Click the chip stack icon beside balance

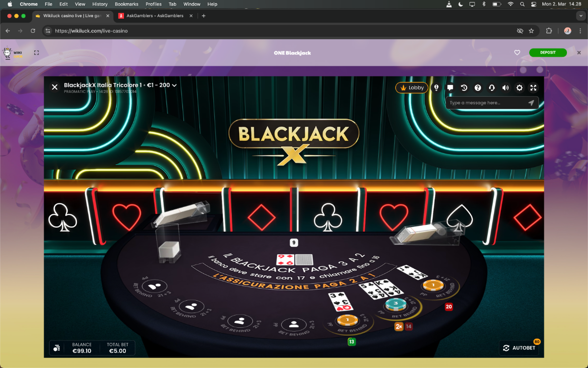[57, 348]
